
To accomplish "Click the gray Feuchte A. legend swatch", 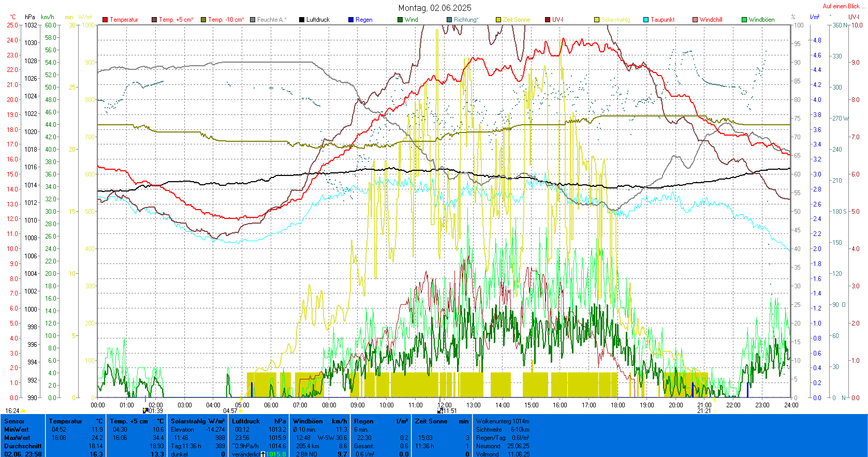I will (x=253, y=20).
